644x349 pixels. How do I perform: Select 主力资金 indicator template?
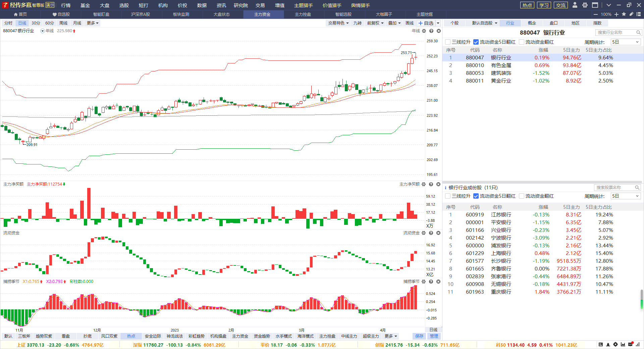tap(240, 336)
